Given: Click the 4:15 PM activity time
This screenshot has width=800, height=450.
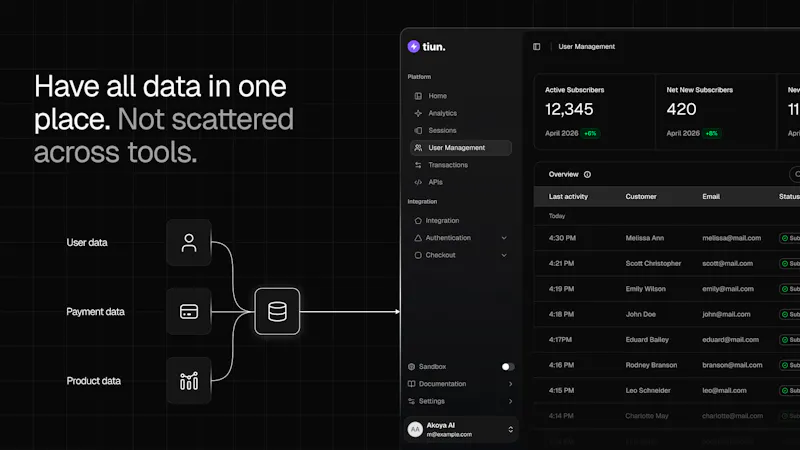Looking at the screenshot, I should point(561,391).
